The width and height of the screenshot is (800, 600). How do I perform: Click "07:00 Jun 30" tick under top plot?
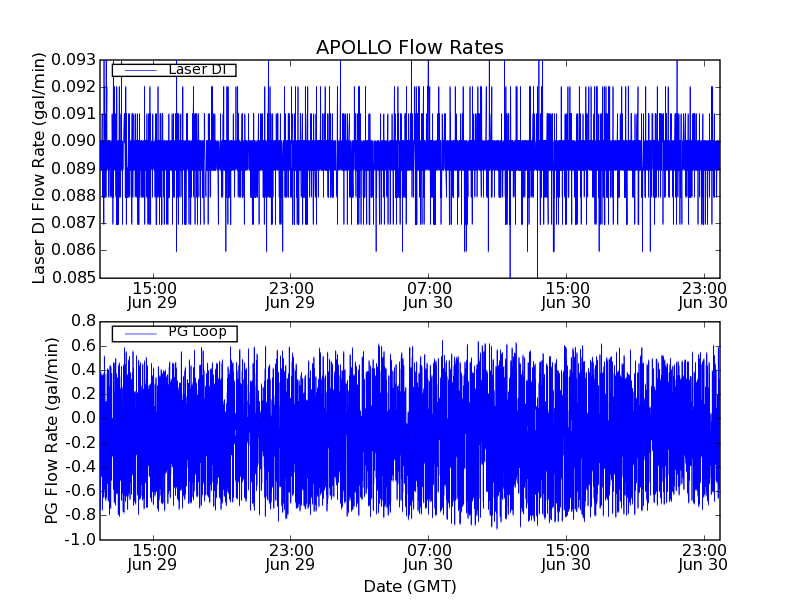(428, 294)
